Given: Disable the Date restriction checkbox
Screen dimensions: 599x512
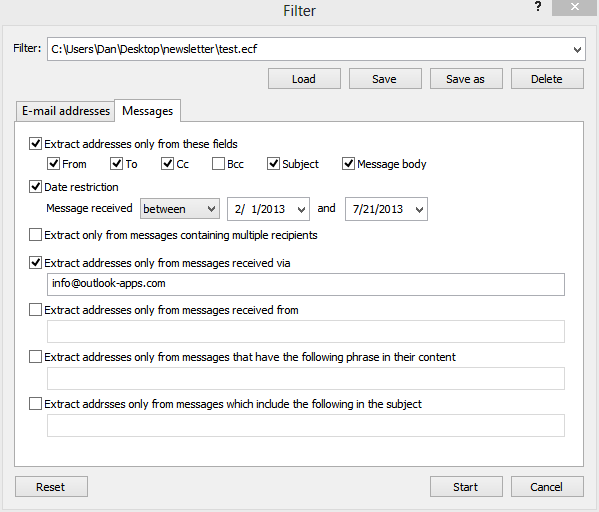Looking at the screenshot, I should (x=36, y=186).
